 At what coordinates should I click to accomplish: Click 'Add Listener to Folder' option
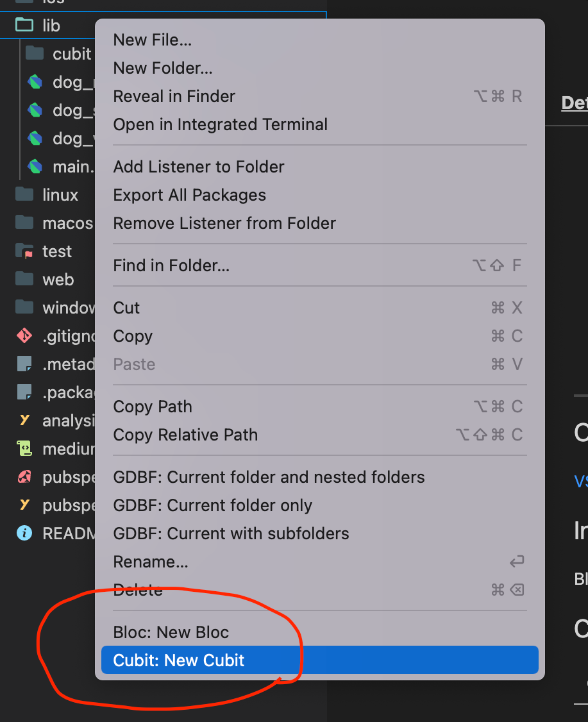click(199, 167)
